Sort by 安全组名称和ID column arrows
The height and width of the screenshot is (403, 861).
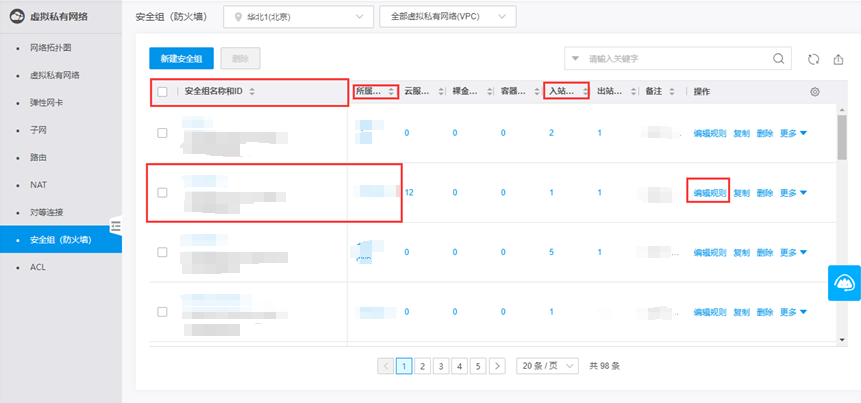pos(252,92)
